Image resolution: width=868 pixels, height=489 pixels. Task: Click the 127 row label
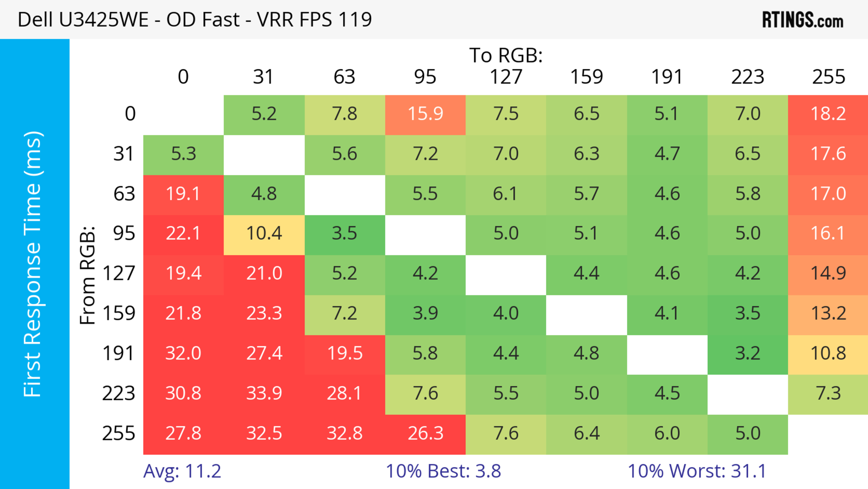(x=119, y=273)
